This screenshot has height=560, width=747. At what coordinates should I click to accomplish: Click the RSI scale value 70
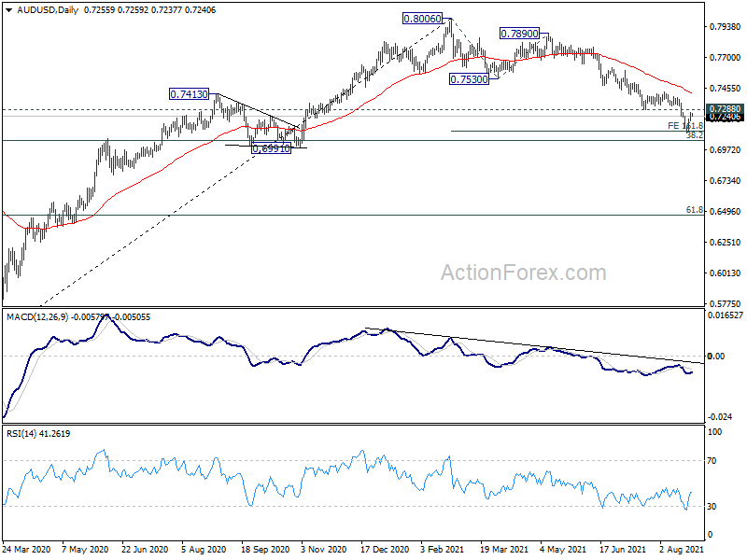[712, 460]
